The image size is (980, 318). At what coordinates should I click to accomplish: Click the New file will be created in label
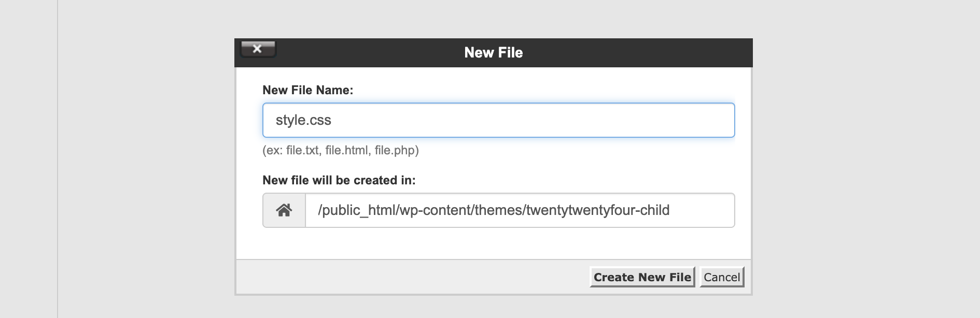340,181
